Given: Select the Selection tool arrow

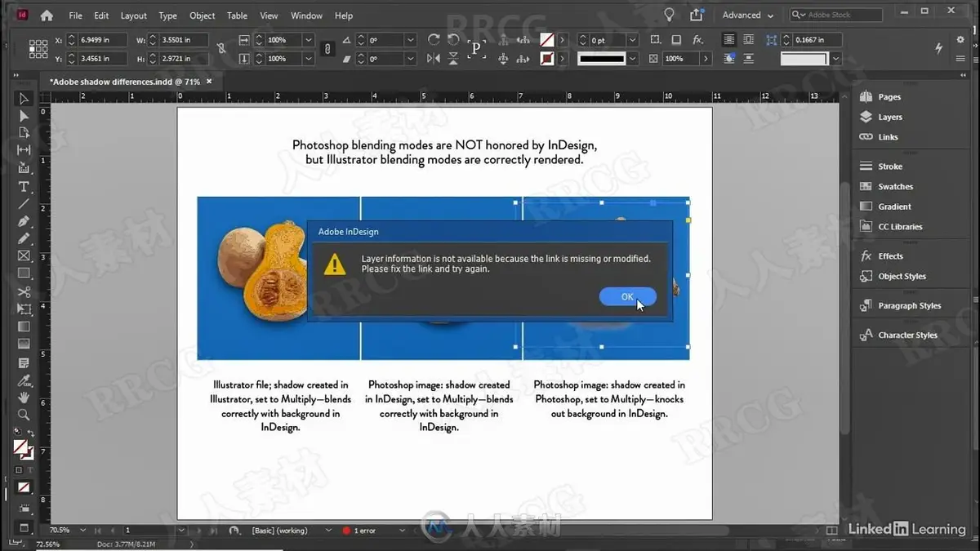Looking at the screenshot, I should click(24, 99).
